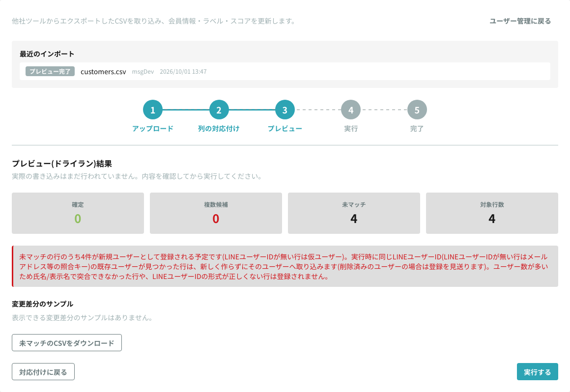This screenshot has width=570, height=392.
Task: Click the msgDev uploader name
Action: [143, 72]
